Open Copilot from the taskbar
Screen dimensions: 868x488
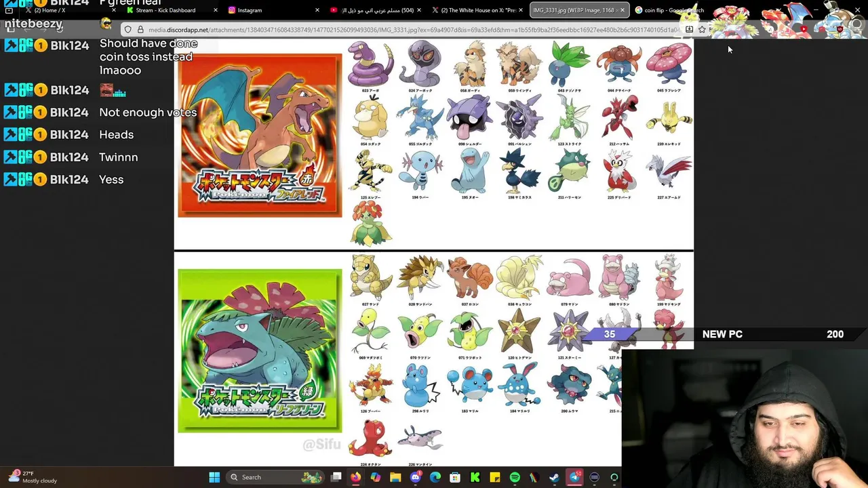point(376,477)
